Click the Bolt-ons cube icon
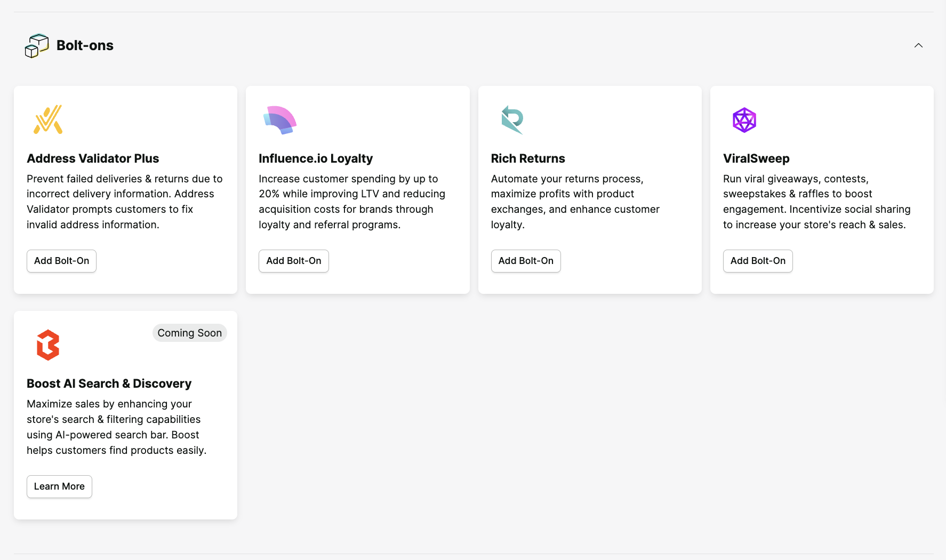Viewport: 946px width, 560px height. coord(37,46)
